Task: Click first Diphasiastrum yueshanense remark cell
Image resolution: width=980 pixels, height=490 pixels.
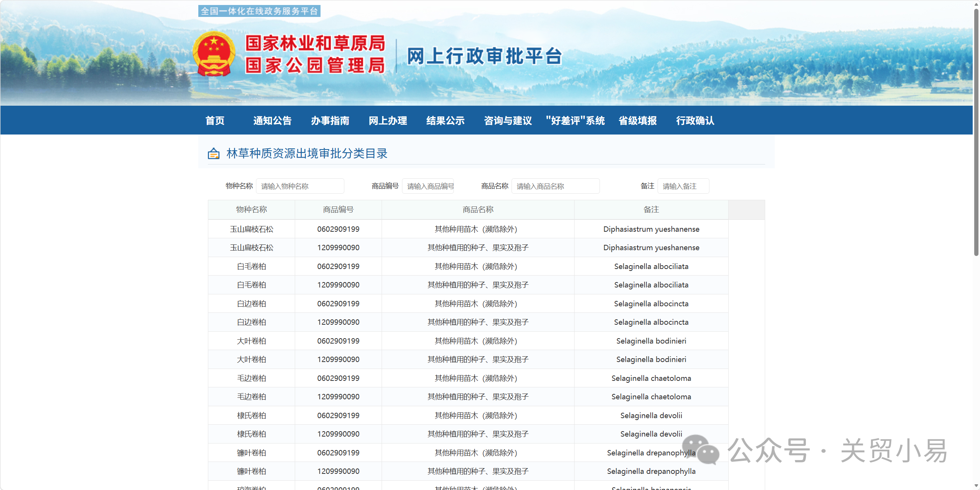Action: pyautogui.click(x=651, y=229)
